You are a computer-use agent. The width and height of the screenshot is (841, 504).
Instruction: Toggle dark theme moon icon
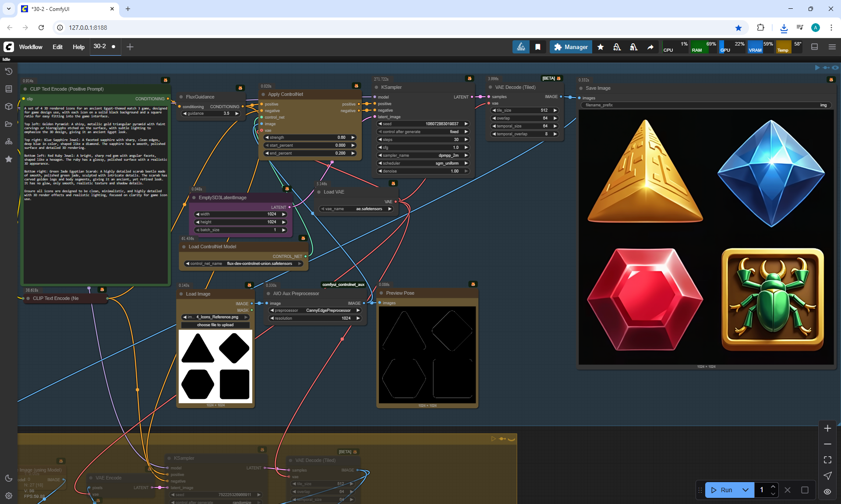[x=8, y=478]
